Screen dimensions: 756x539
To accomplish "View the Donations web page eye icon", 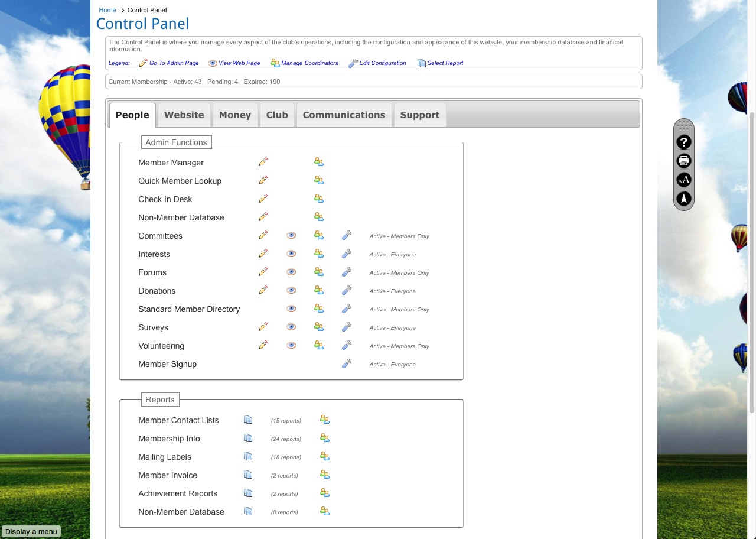I will click(x=291, y=291).
